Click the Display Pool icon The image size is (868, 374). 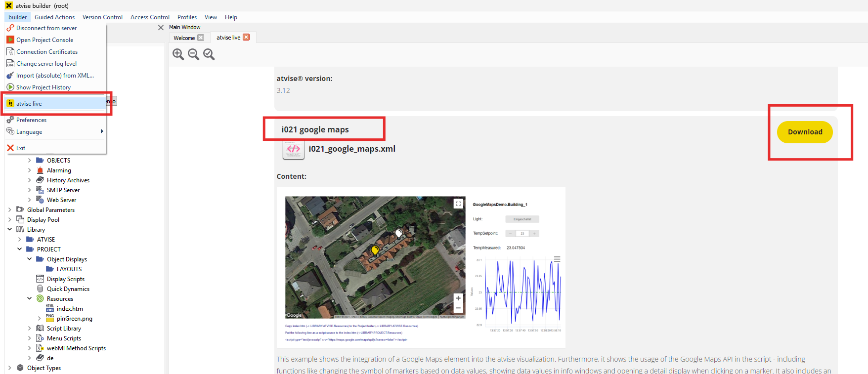coord(20,220)
